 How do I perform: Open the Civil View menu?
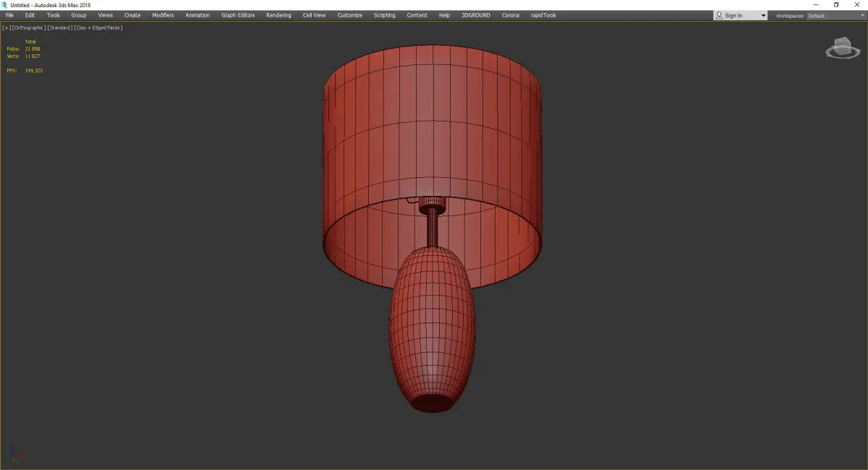[314, 15]
